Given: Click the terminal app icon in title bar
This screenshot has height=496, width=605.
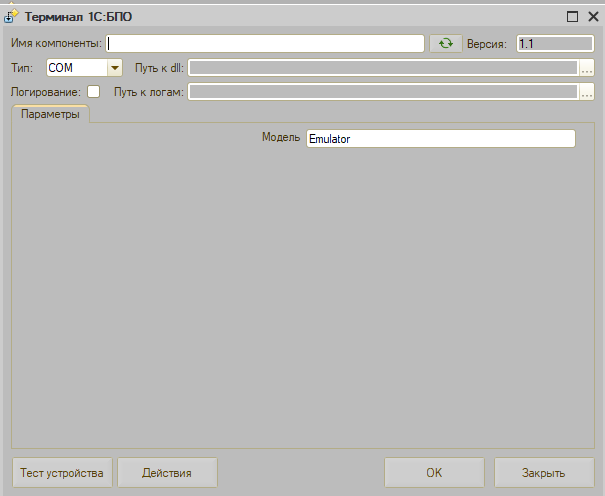Looking at the screenshot, I should click(x=12, y=16).
